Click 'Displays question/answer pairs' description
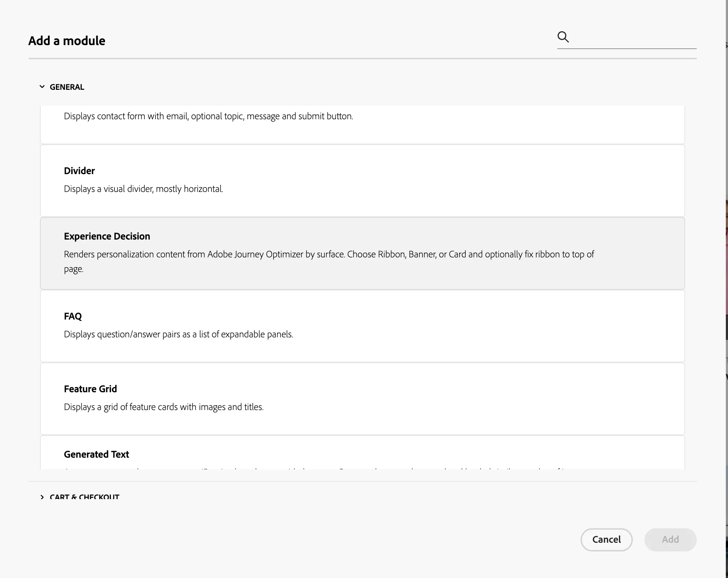728x578 pixels. [x=178, y=334]
